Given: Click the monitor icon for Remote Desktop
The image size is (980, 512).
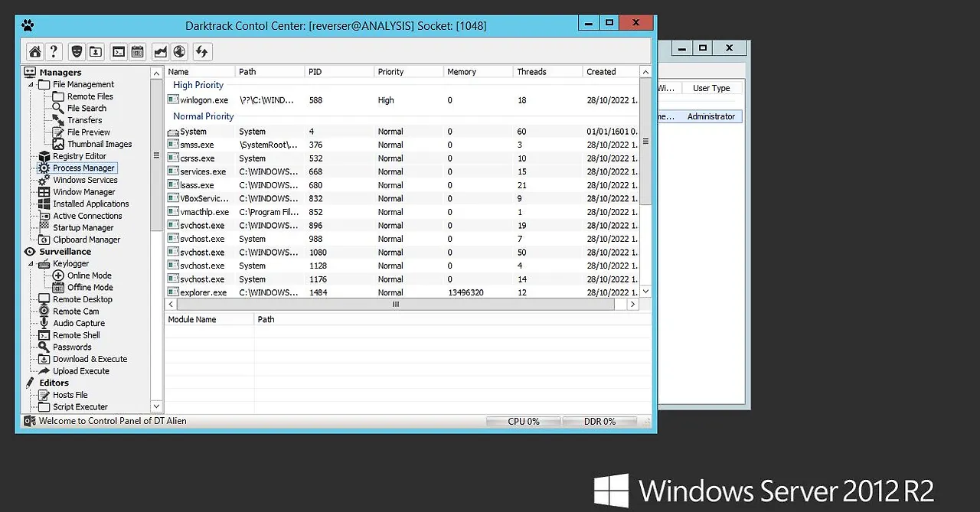Looking at the screenshot, I should [x=44, y=299].
